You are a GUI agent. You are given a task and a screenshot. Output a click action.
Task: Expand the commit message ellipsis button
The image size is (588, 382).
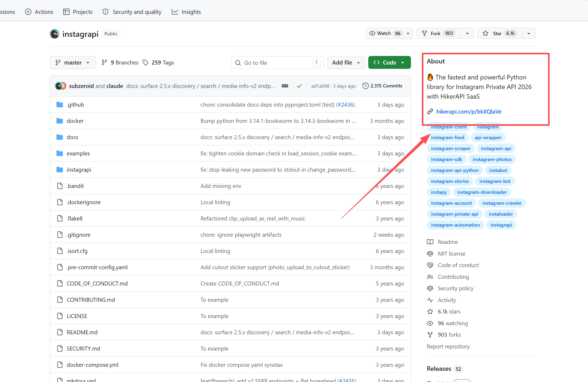point(285,86)
